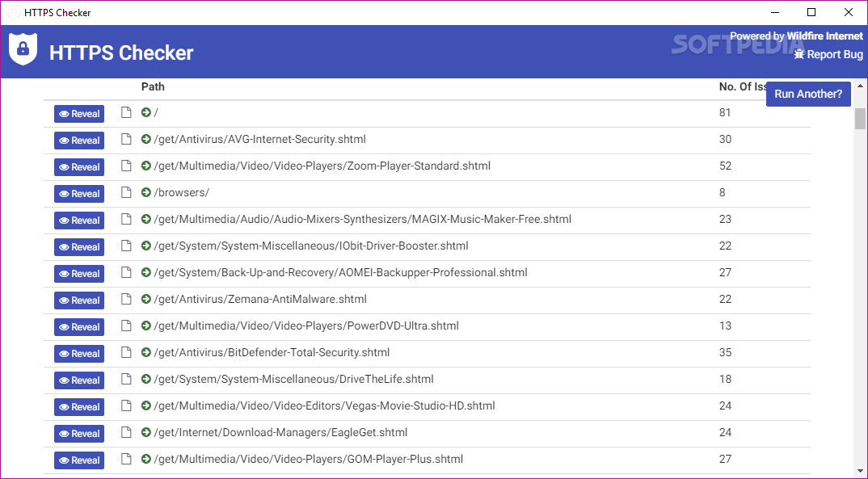Open the Report Bug link
The height and width of the screenshot is (479, 868).
click(828, 54)
